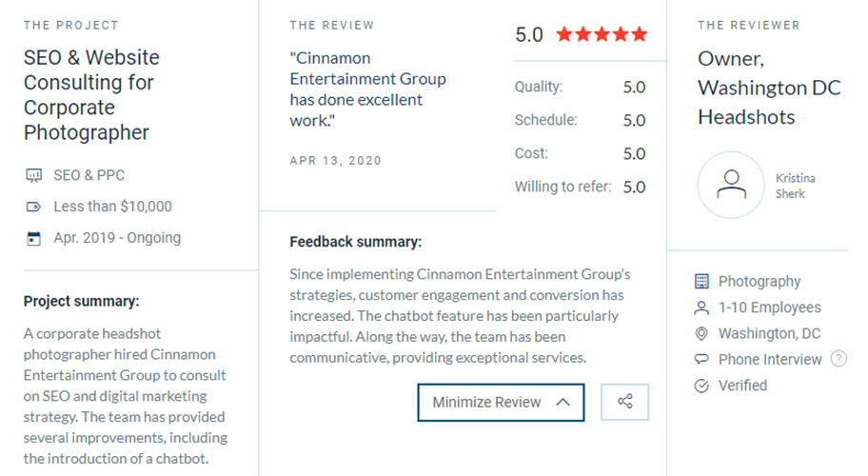Image resolution: width=868 pixels, height=476 pixels.
Task: Click the Photography industry icon
Action: [702, 282]
